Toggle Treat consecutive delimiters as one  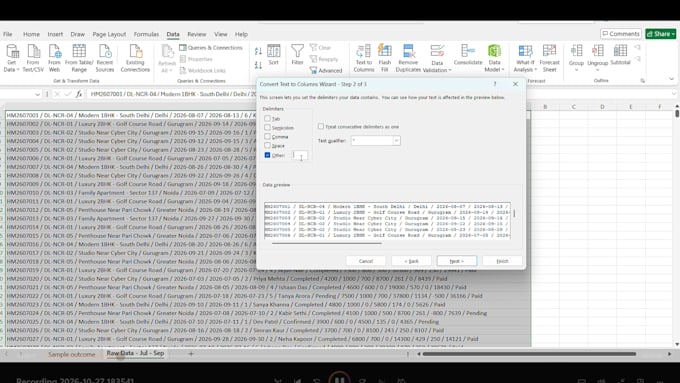click(320, 126)
